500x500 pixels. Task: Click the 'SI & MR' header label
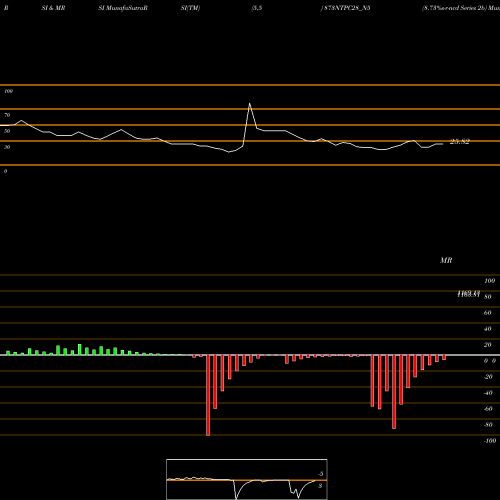53,8
